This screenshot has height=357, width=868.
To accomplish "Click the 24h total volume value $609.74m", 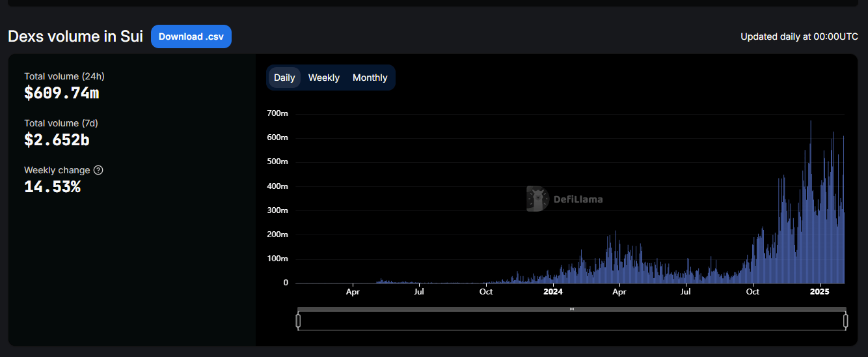I will coord(62,93).
